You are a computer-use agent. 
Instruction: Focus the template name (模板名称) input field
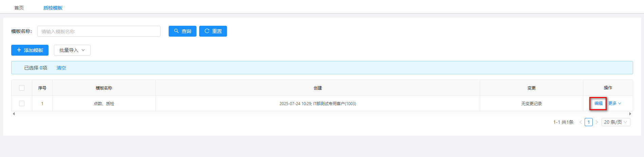tap(99, 31)
